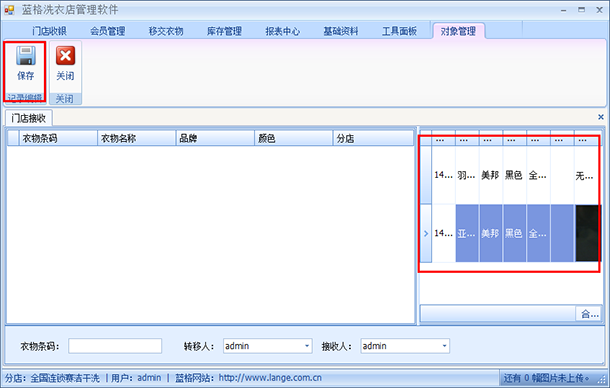Close the 门店接收 panel with blue X

click(x=601, y=117)
